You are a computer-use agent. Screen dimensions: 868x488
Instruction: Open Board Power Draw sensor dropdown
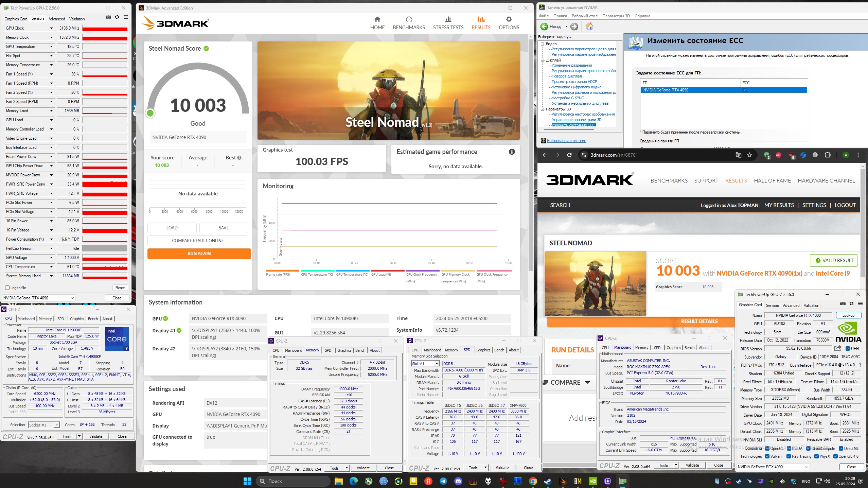click(x=52, y=157)
